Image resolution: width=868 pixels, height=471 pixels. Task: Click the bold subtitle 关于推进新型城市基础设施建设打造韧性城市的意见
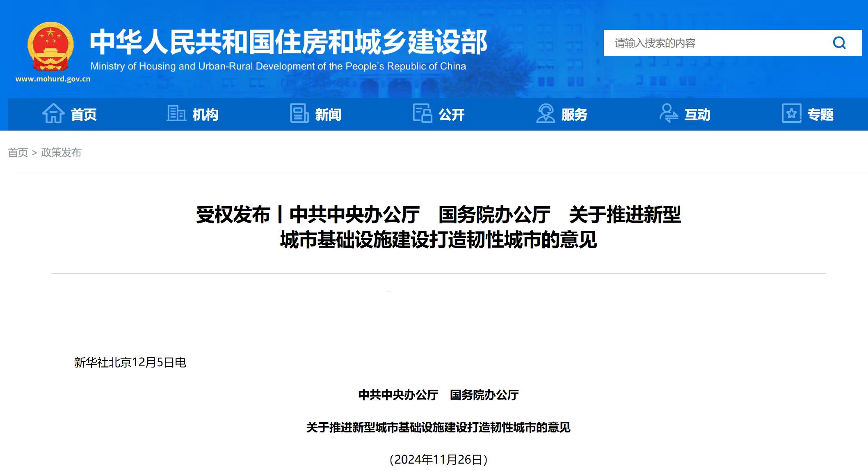coord(438,427)
